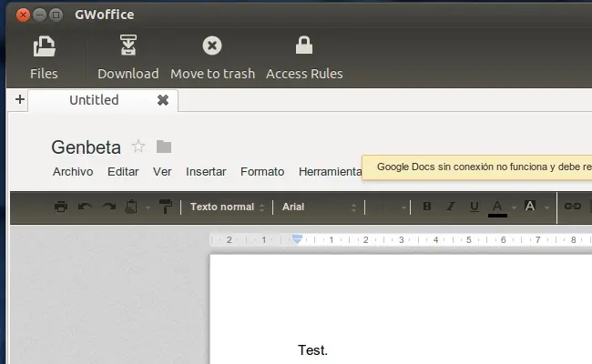Open the Ver menu
The image size is (592, 364).
click(162, 172)
